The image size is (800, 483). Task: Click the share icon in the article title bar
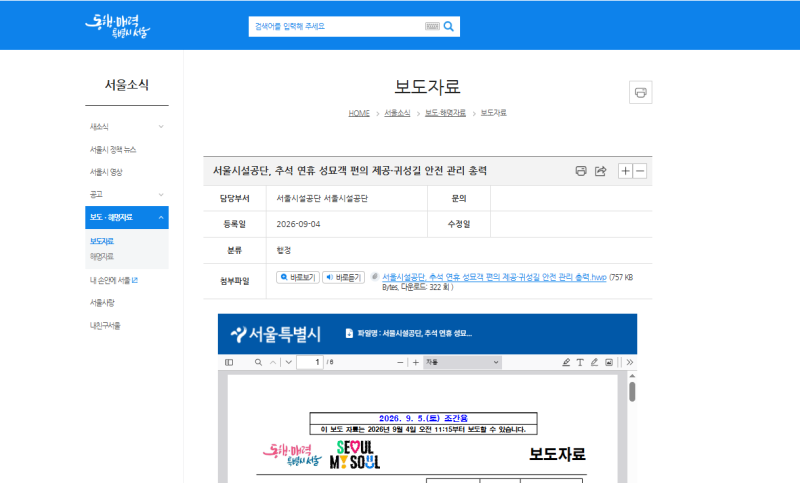pyautogui.click(x=601, y=171)
